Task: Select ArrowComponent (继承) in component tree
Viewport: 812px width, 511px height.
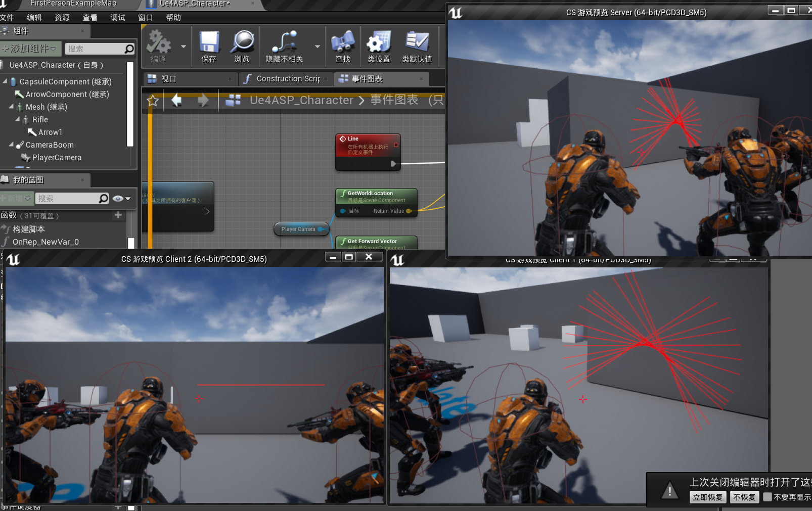Action: (x=67, y=94)
